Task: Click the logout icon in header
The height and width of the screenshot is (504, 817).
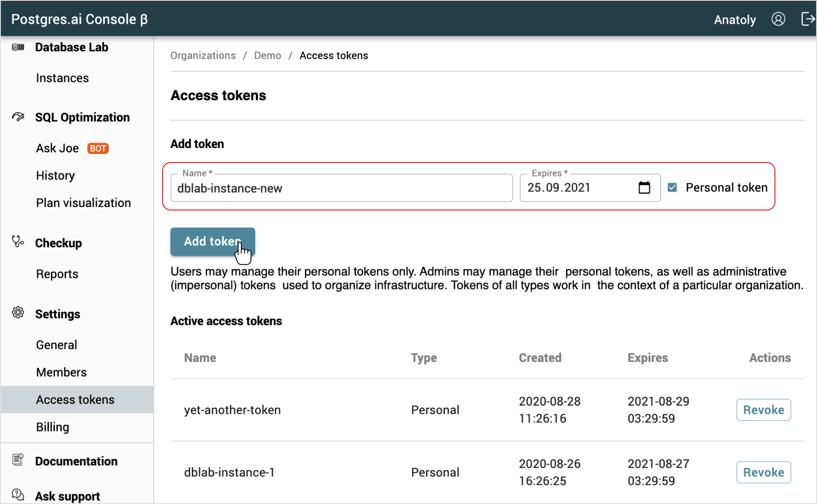Action: [x=808, y=19]
